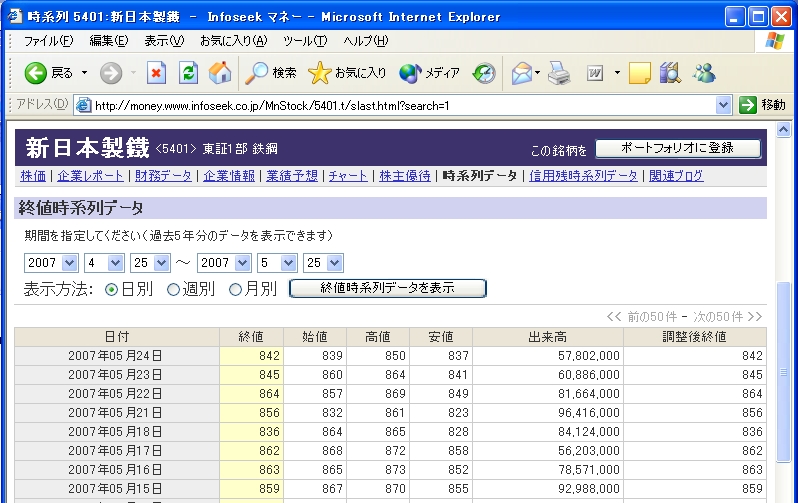This screenshot has width=798, height=503.
Task: Open the start day 25 dropdown
Action: 150,263
